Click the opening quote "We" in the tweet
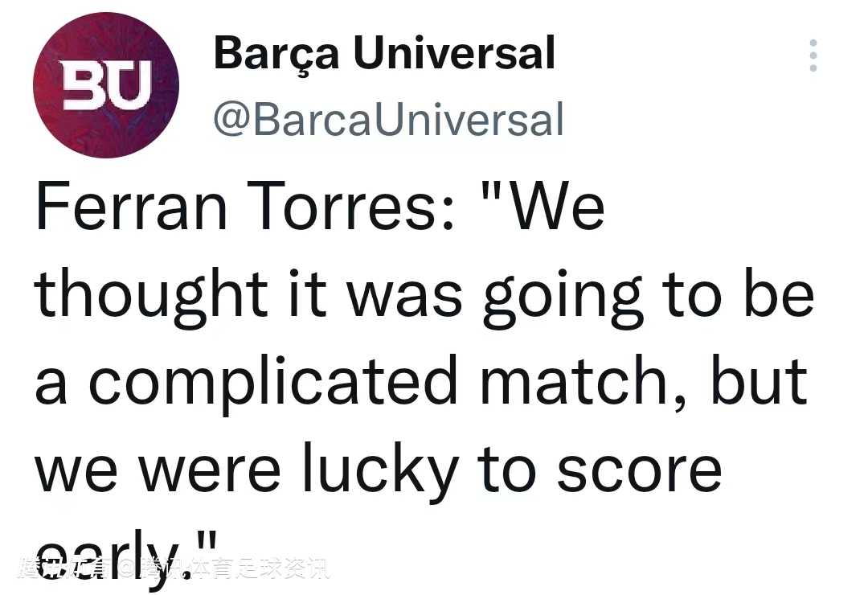This screenshot has width=868, height=595. [x=549, y=207]
